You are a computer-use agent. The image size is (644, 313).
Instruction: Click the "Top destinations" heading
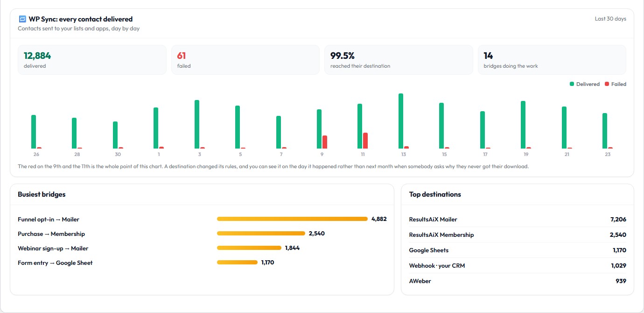pyautogui.click(x=435, y=194)
